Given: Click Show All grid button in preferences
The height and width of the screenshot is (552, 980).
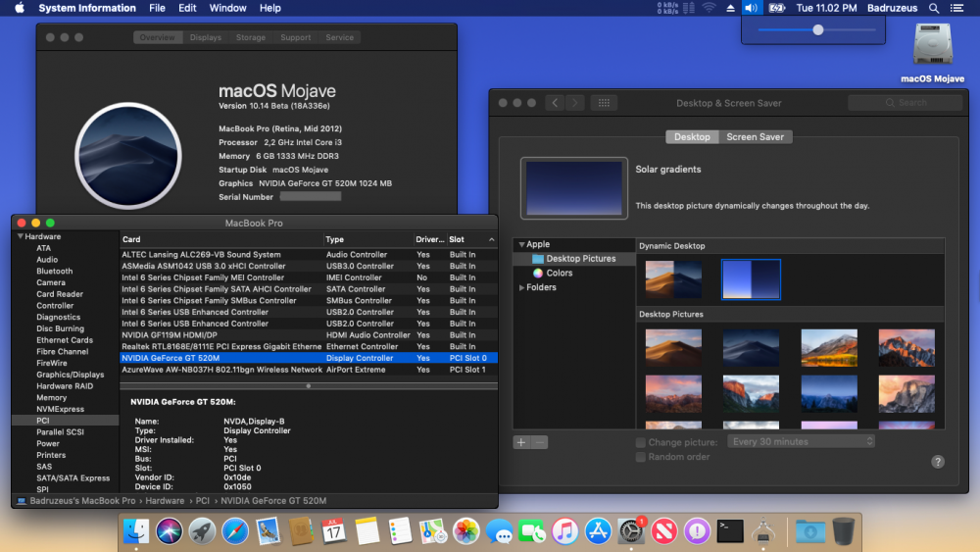Looking at the screenshot, I should click(604, 103).
